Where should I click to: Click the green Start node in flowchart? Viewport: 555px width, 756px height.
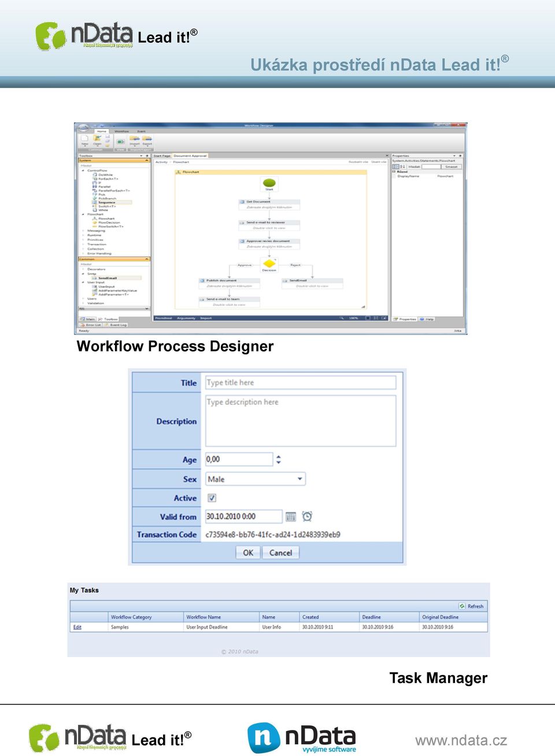tap(269, 184)
